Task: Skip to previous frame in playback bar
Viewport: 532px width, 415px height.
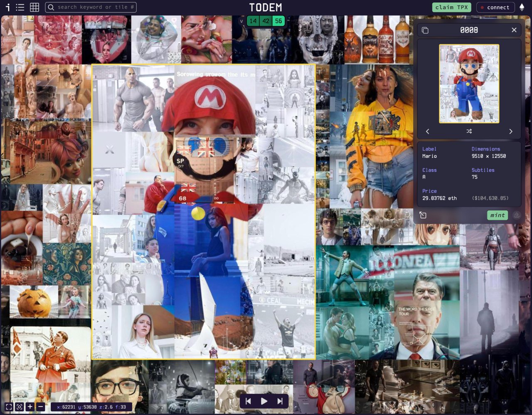Action: pyautogui.click(x=248, y=401)
